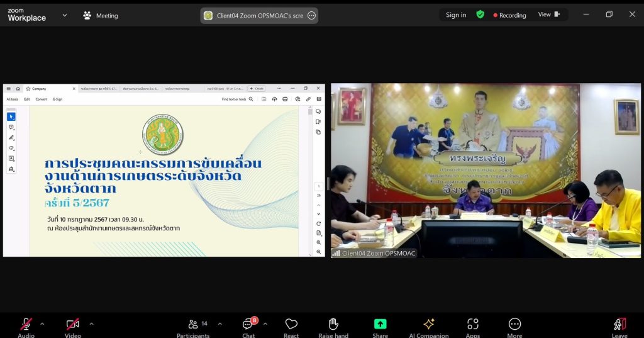Open the Apps panel
Image resolution: width=644 pixels, height=338 pixels.
tap(473, 327)
